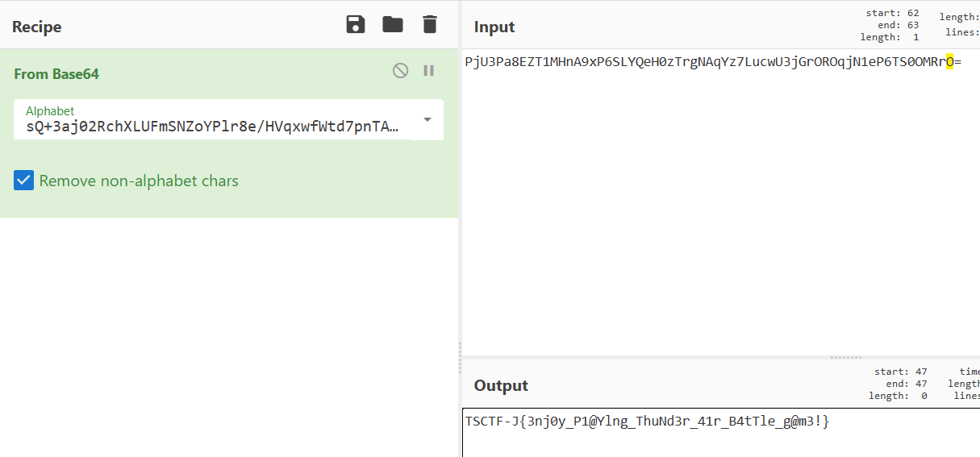Click the From Base64 operation title
Screen dimensions: 980x457
(x=56, y=73)
